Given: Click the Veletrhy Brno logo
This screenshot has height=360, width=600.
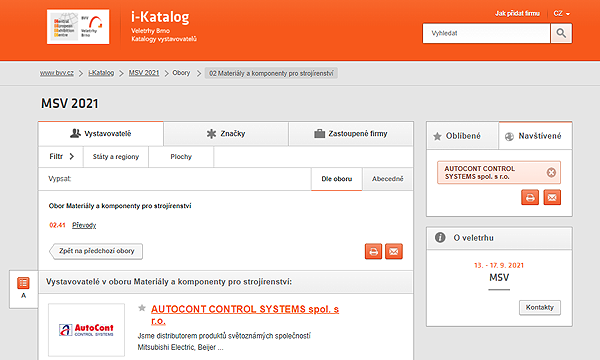Looking at the screenshot, I should [78, 27].
